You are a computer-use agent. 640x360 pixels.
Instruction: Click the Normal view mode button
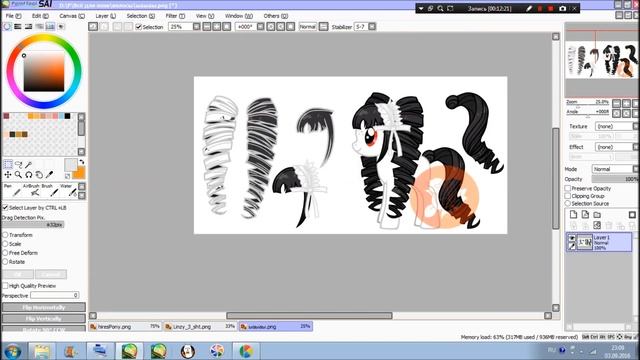(307, 27)
